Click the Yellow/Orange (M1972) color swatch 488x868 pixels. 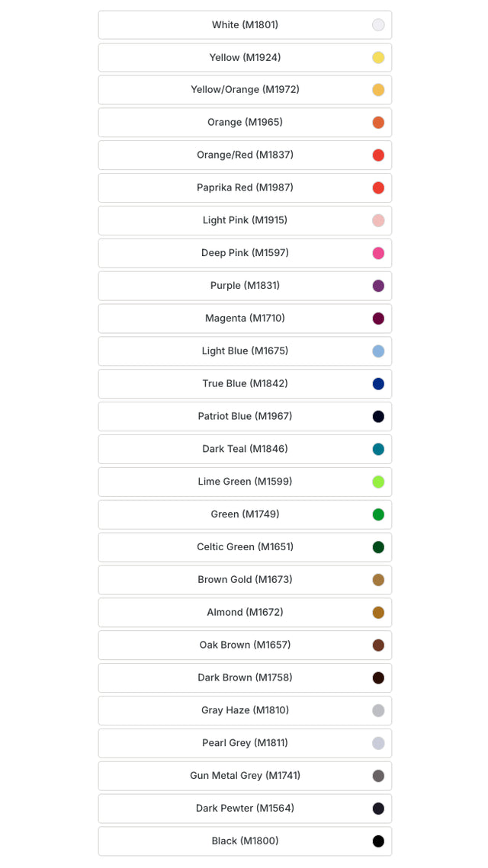tap(378, 90)
